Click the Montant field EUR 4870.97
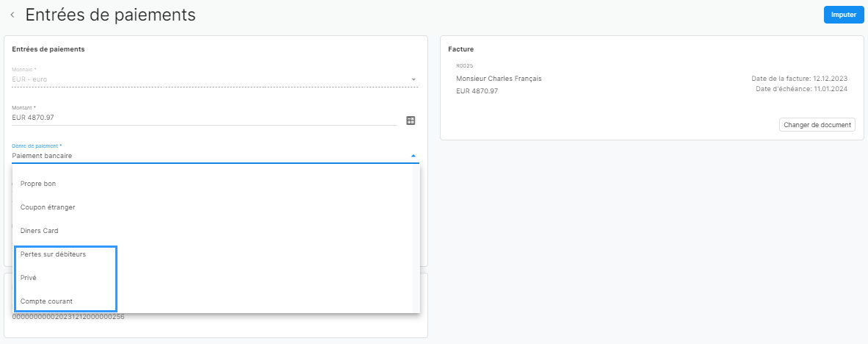This screenshot has width=868, height=344. point(204,118)
